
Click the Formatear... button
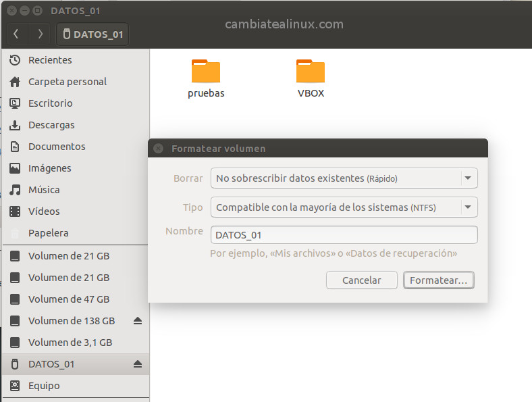[x=439, y=280]
